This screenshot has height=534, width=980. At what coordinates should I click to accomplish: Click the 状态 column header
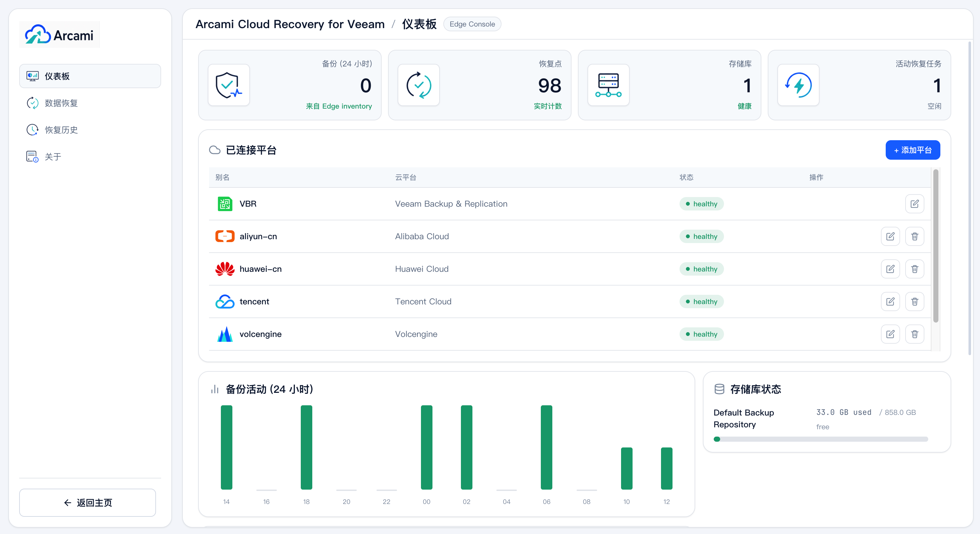click(x=687, y=178)
